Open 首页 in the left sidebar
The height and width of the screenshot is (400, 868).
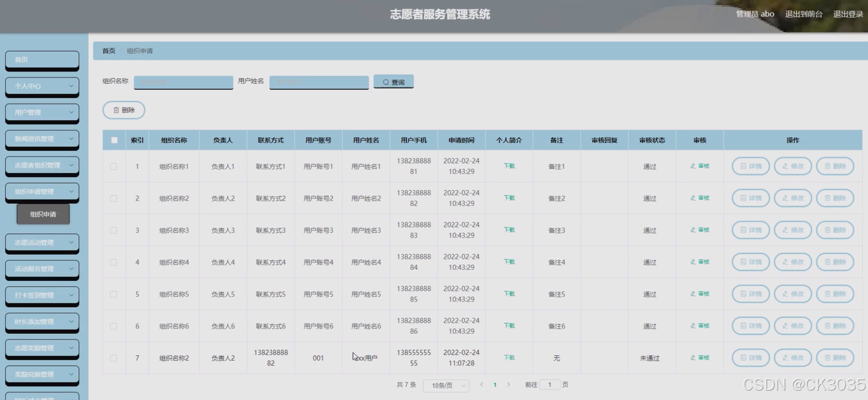pyautogui.click(x=42, y=60)
